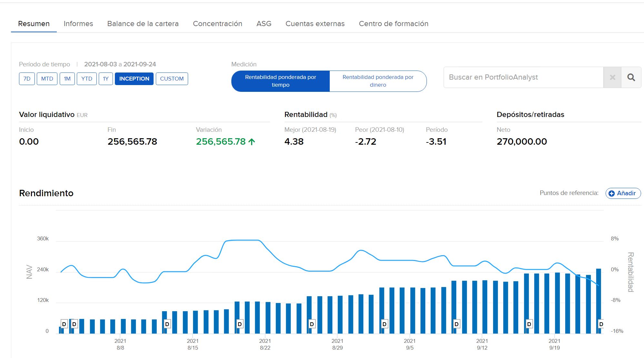Click the Buscar en PortfolioAnalyst field
The height and width of the screenshot is (358, 644).
point(523,77)
